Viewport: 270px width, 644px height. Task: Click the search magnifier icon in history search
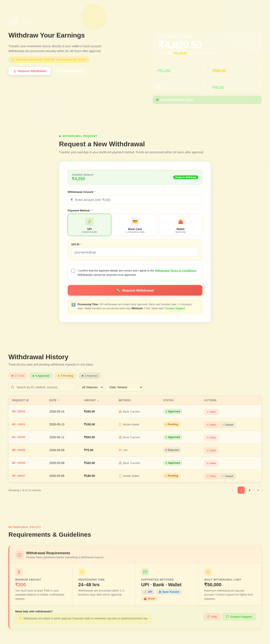[x=12, y=387]
